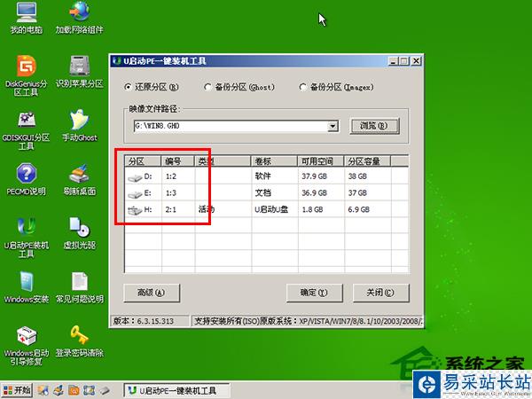Sort by the 可用空间 column header
Image resolution: width=532 pixels, height=399 pixels.
coord(321,161)
